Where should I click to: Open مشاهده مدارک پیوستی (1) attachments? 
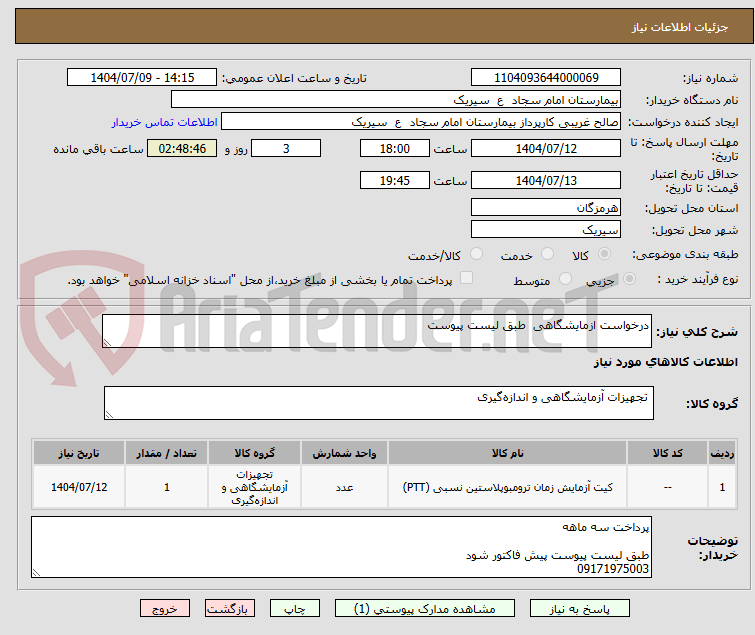(425, 609)
